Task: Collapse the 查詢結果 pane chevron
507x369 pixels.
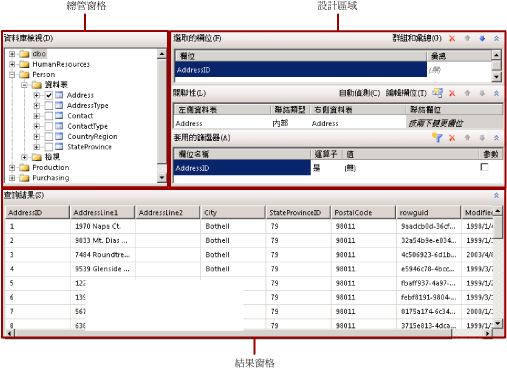Action: click(496, 195)
